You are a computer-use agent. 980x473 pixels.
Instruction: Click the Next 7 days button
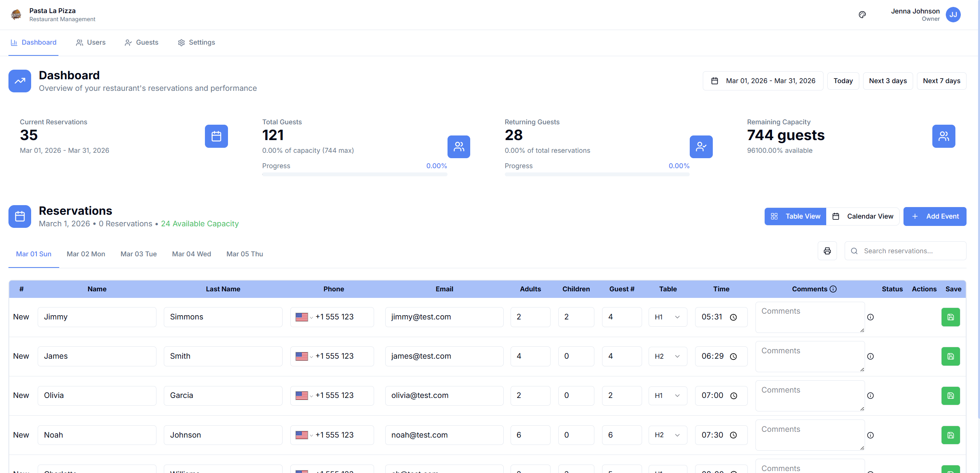941,81
